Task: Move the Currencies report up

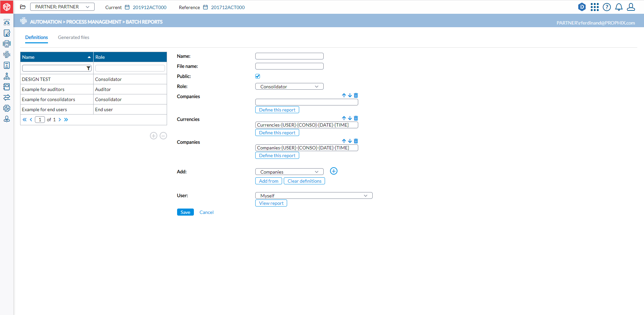Action: pyautogui.click(x=344, y=118)
